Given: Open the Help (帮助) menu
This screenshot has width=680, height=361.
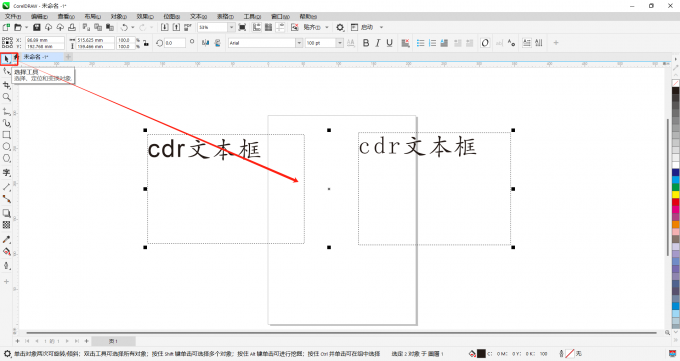Looking at the screenshot, I should coord(308,16).
